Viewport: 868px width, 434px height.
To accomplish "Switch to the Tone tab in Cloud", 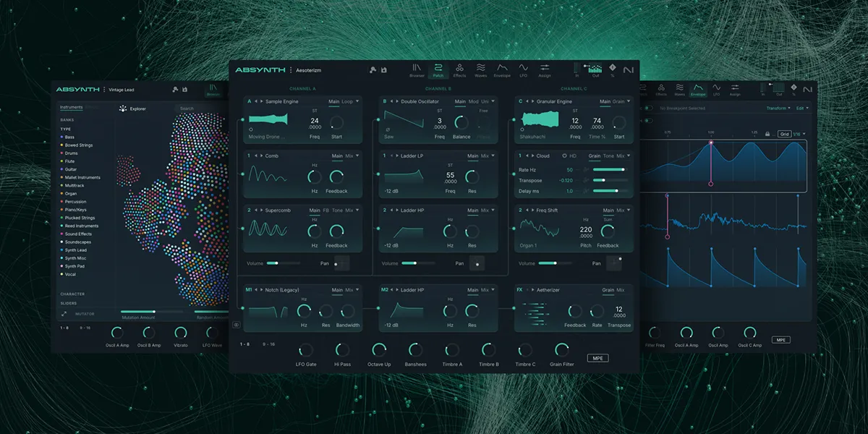I will tap(608, 156).
